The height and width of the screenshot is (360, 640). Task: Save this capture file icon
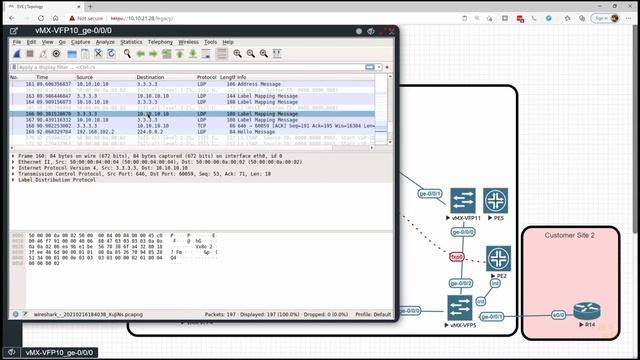85,54
